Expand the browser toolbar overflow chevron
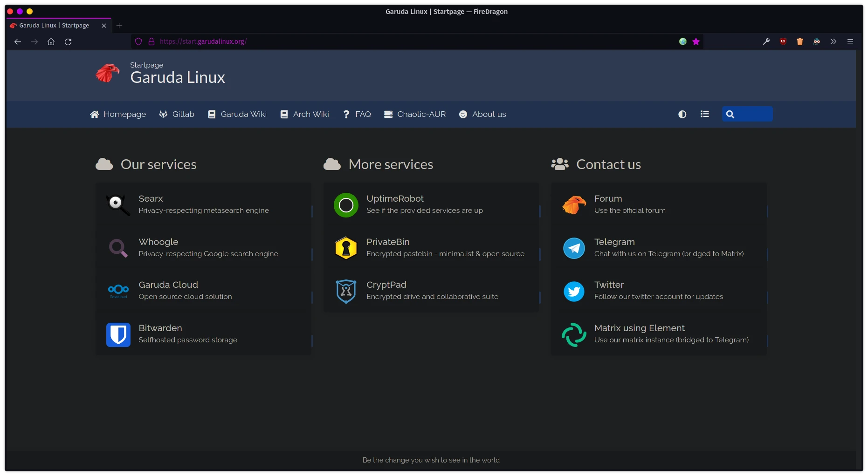The width and height of the screenshot is (868, 476). tap(833, 41)
